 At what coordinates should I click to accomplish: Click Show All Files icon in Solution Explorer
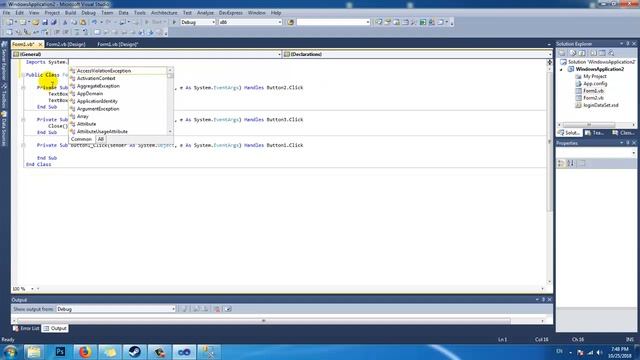(573, 53)
